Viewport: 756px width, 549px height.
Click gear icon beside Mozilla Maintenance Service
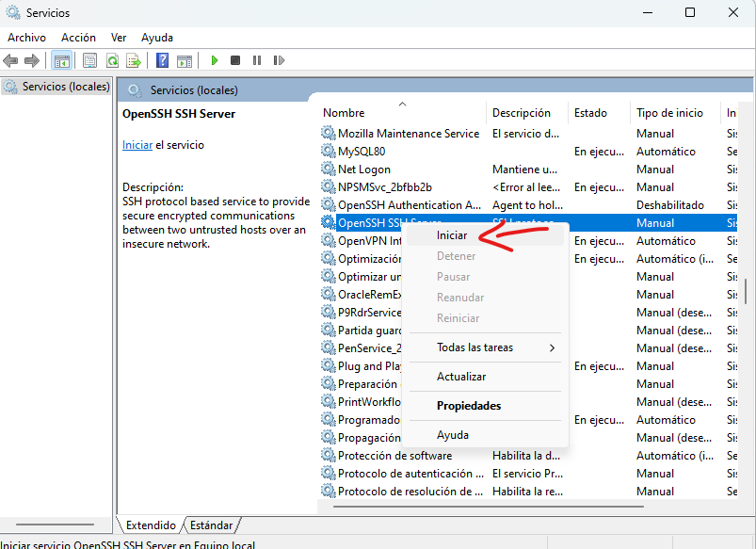[x=329, y=133]
